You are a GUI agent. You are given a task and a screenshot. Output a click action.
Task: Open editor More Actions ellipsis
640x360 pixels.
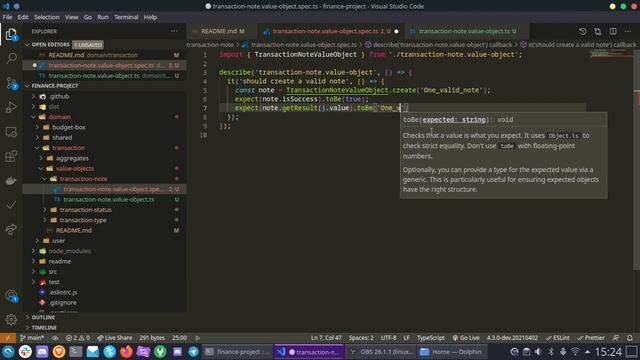[x=628, y=31]
